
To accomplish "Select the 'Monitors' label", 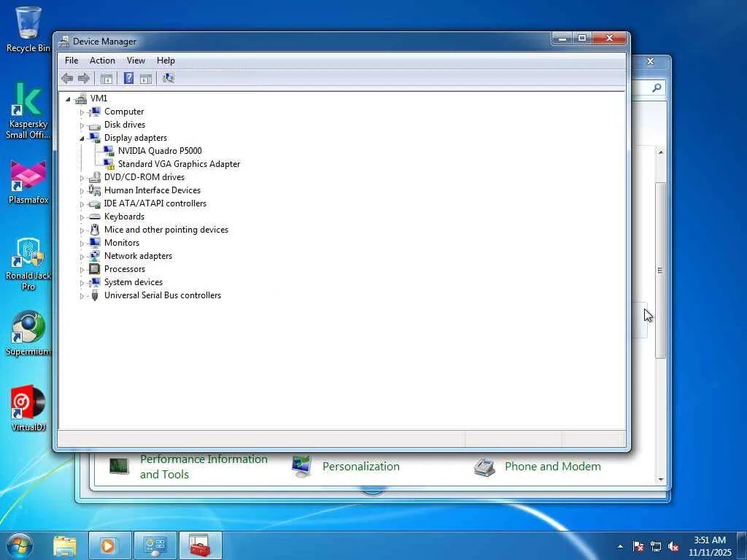I will click(x=122, y=243).
